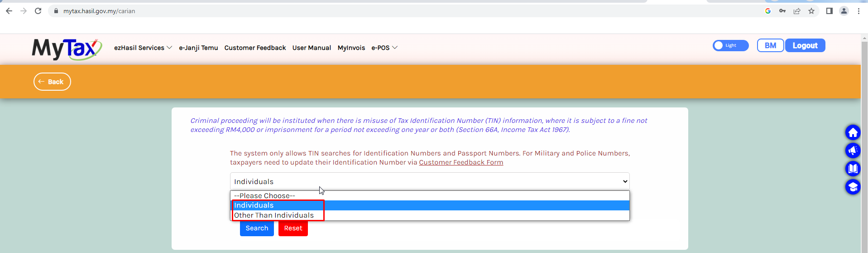Screen dimensions: 868x253
Task: Switch language using the BM button
Action: [x=770, y=45]
